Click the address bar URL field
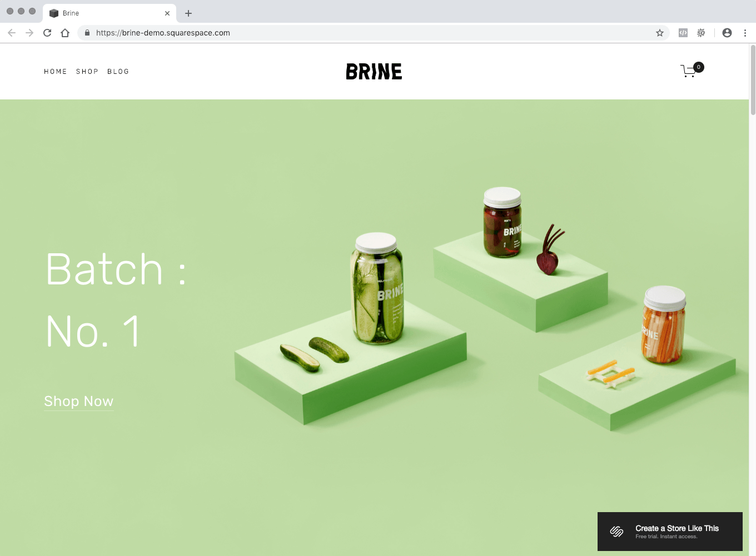756x556 pixels. tap(334, 33)
